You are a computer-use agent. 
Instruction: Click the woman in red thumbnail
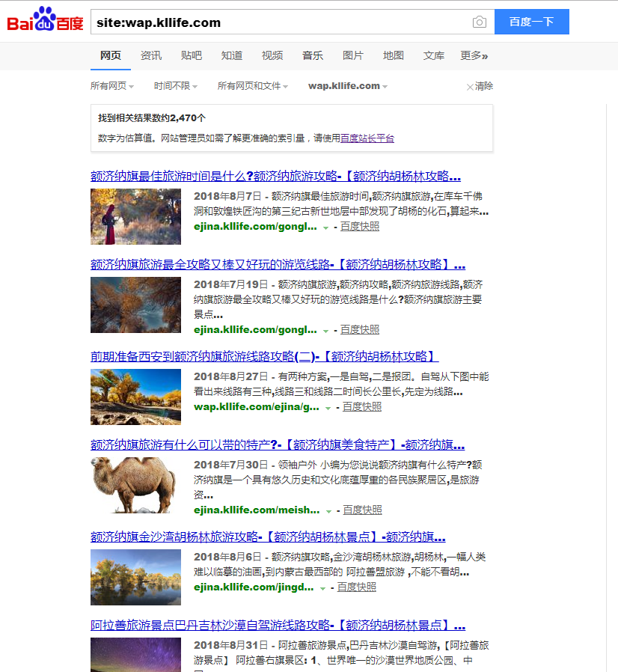tap(135, 216)
